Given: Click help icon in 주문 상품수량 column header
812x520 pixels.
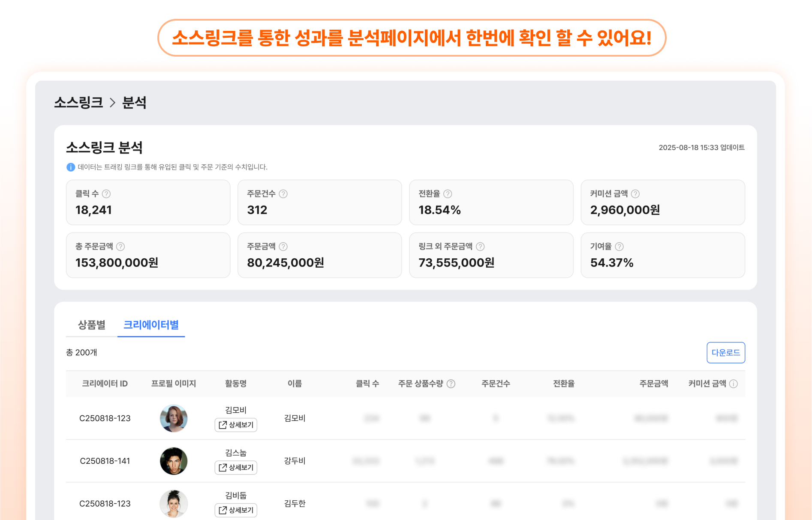Looking at the screenshot, I should tap(451, 384).
